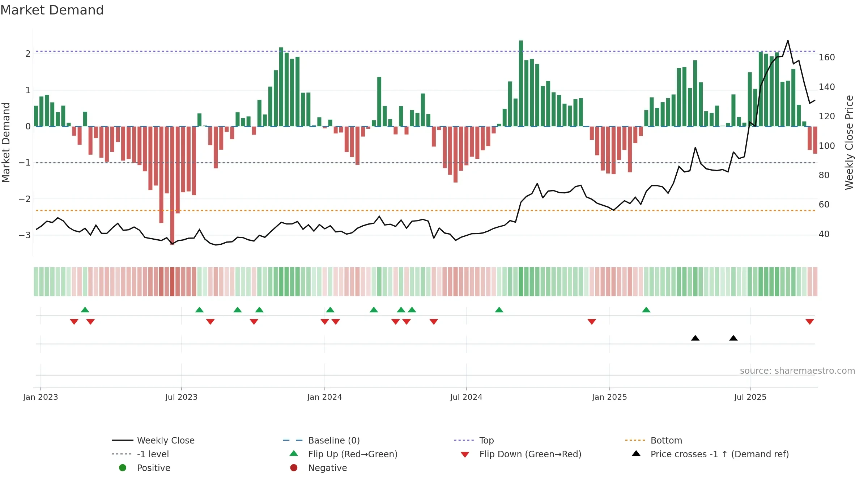Click the Jan 2023 x-axis label
The image size is (868, 488).
tap(41, 397)
